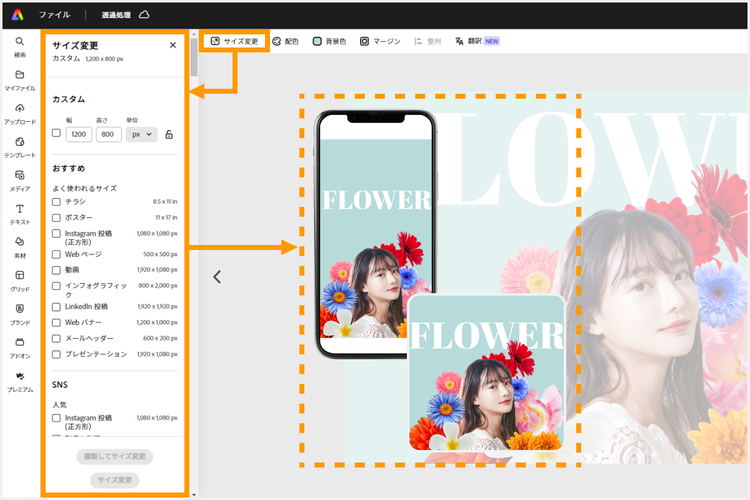The image size is (750, 500).
Task: Click the サイズ変更 button at panel bottom
Action: point(115,480)
